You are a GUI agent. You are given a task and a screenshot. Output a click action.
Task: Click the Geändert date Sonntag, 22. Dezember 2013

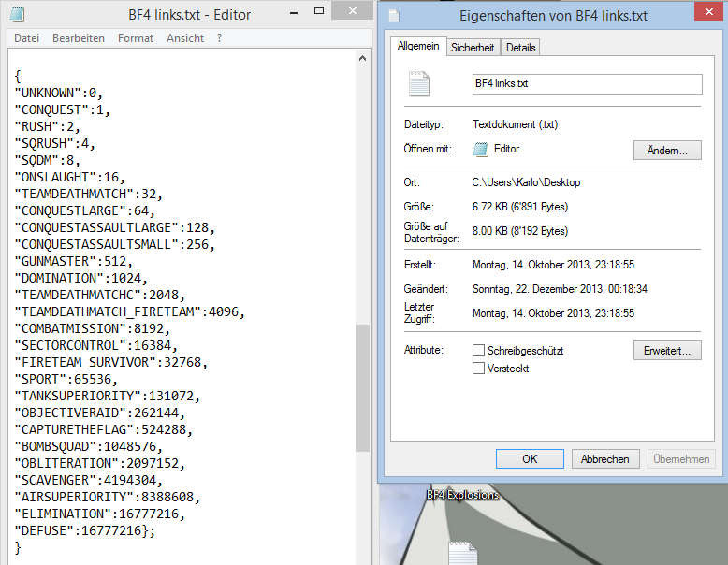point(560,289)
